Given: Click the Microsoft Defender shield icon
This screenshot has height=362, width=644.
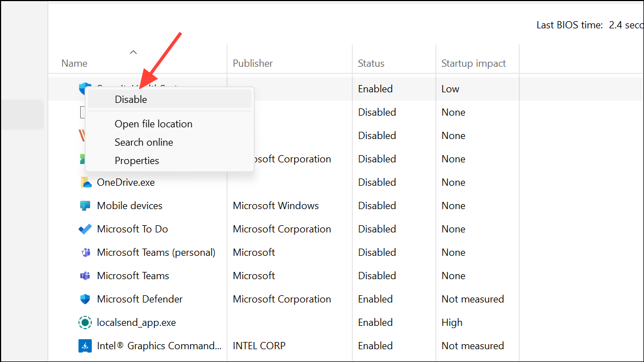Looking at the screenshot, I should click(x=85, y=299).
